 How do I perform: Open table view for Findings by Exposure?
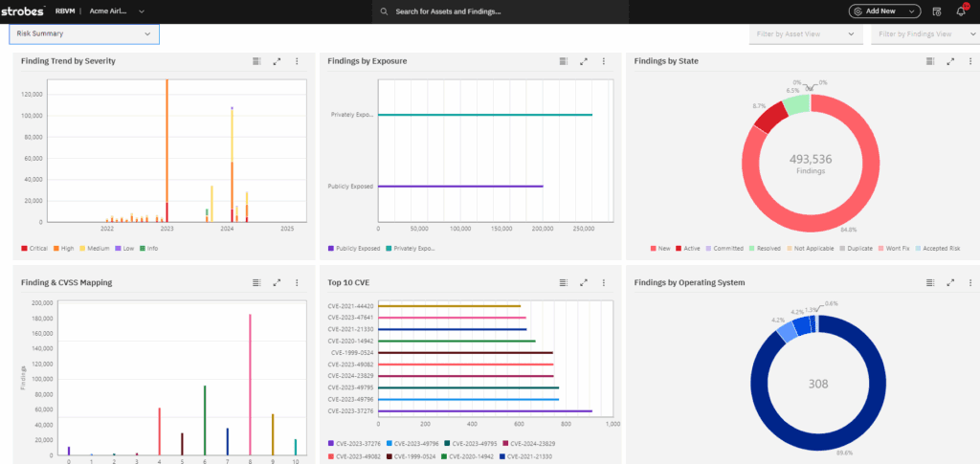tap(564, 61)
